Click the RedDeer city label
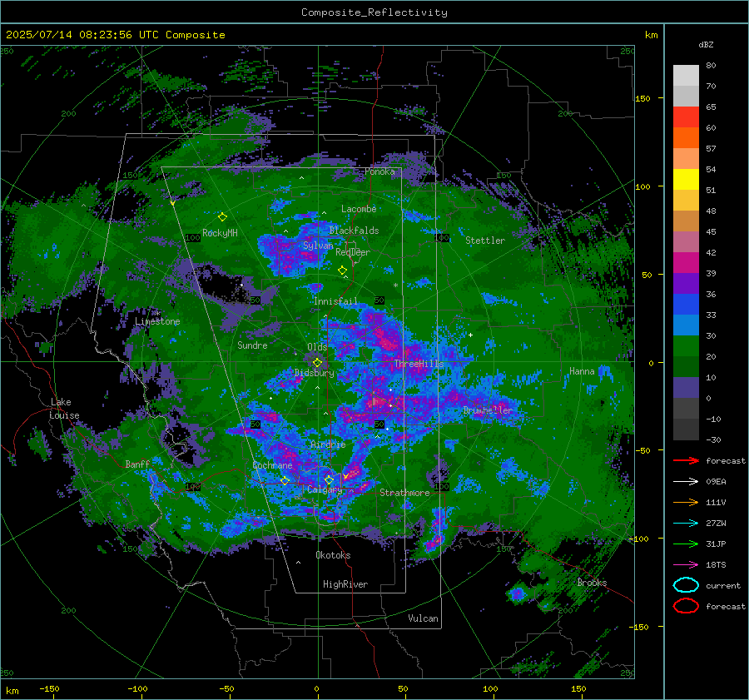 pyautogui.click(x=353, y=252)
